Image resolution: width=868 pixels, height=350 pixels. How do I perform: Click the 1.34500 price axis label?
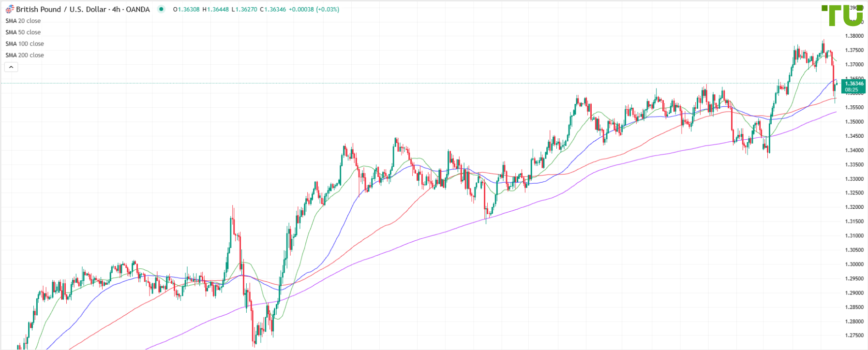(854, 136)
